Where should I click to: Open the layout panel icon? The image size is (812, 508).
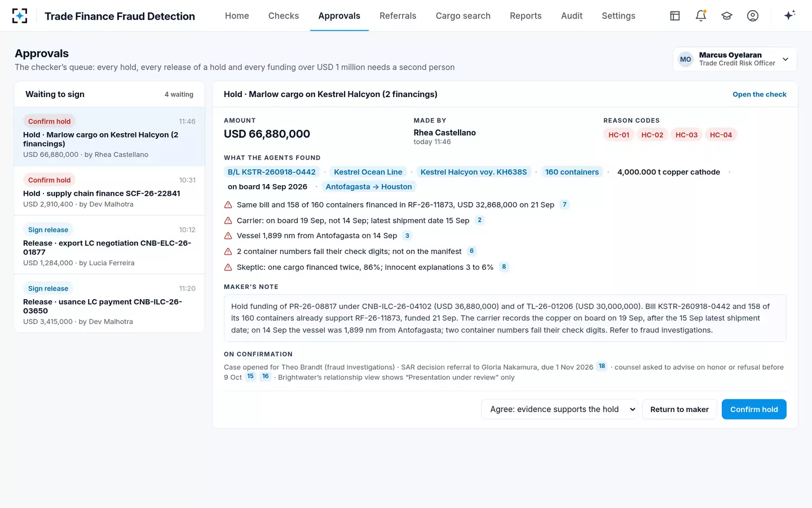[675, 16]
